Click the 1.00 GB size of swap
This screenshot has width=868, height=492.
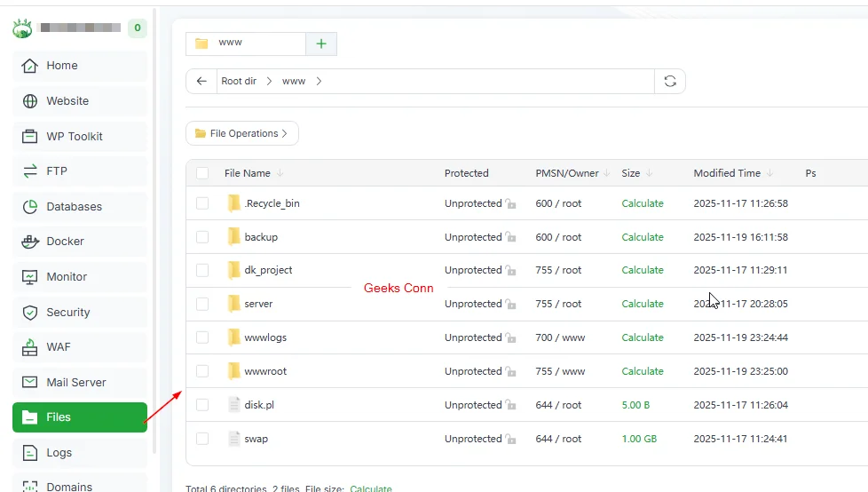639,439
